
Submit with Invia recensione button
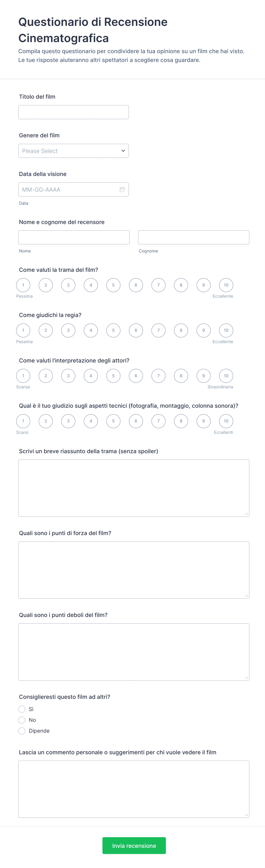pyautogui.click(x=134, y=846)
